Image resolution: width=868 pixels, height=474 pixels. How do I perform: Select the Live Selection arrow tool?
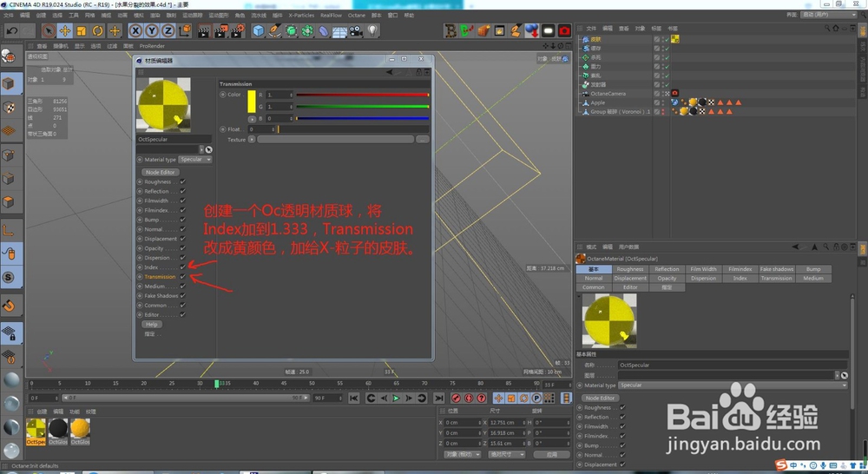click(x=49, y=31)
